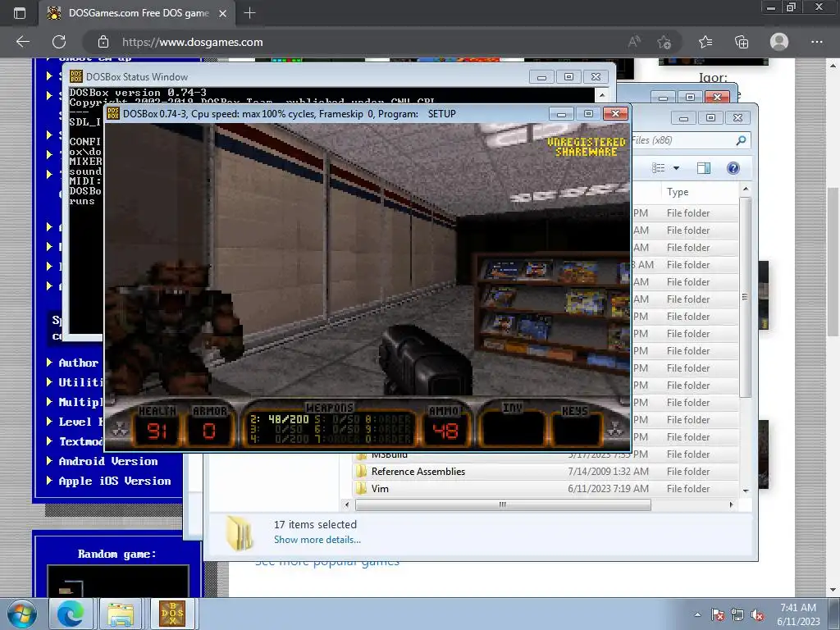Select the DOSGames.com Free DOS games tab
This screenshot has height=630, width=840.
pyautogui.click(x=137, y=13)
